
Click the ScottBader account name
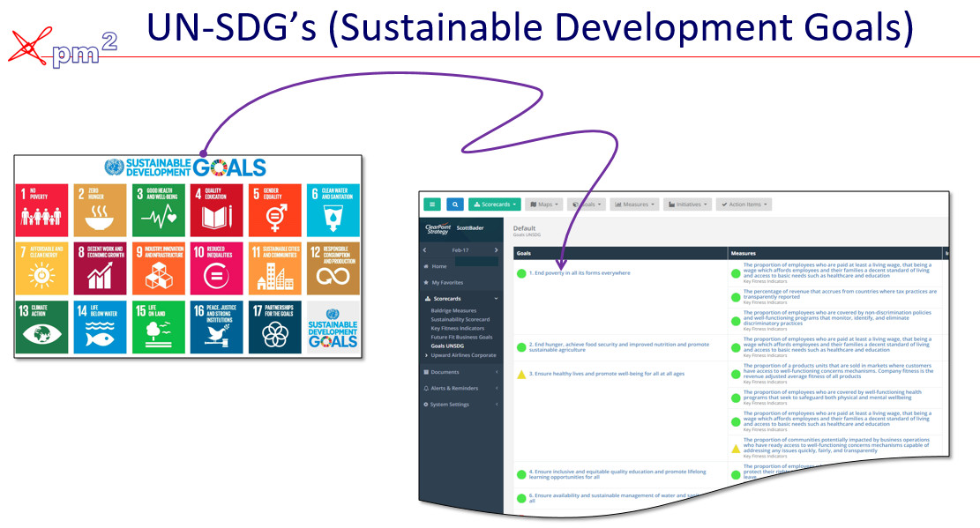click(470, 228)
